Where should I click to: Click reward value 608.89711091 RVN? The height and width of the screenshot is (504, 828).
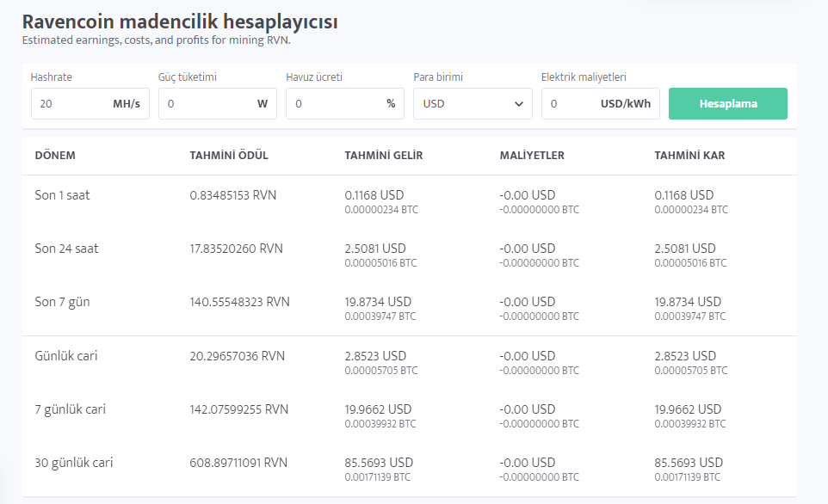(x=238, y=463)
